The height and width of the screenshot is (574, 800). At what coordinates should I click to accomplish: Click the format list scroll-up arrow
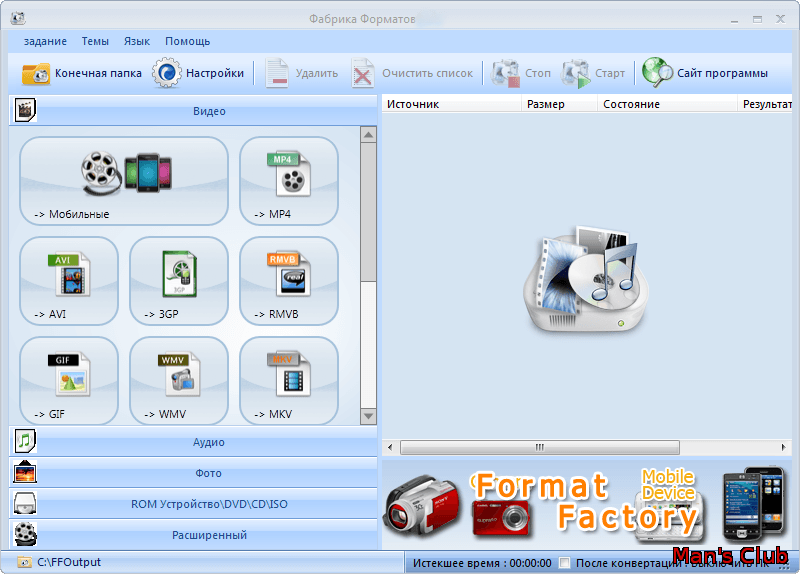coord(368,135)
